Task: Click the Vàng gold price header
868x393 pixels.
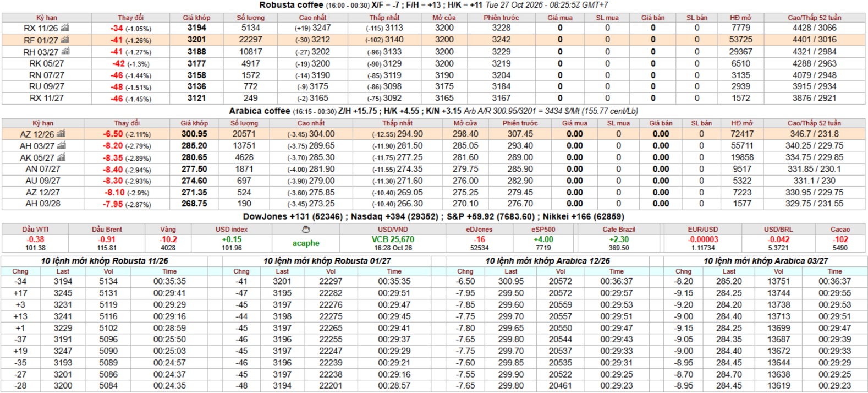Action: [x=168, y=230]
